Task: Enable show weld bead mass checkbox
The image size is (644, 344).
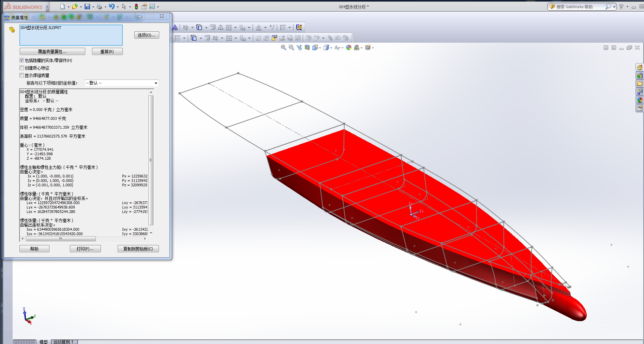Action: [22, 75]
